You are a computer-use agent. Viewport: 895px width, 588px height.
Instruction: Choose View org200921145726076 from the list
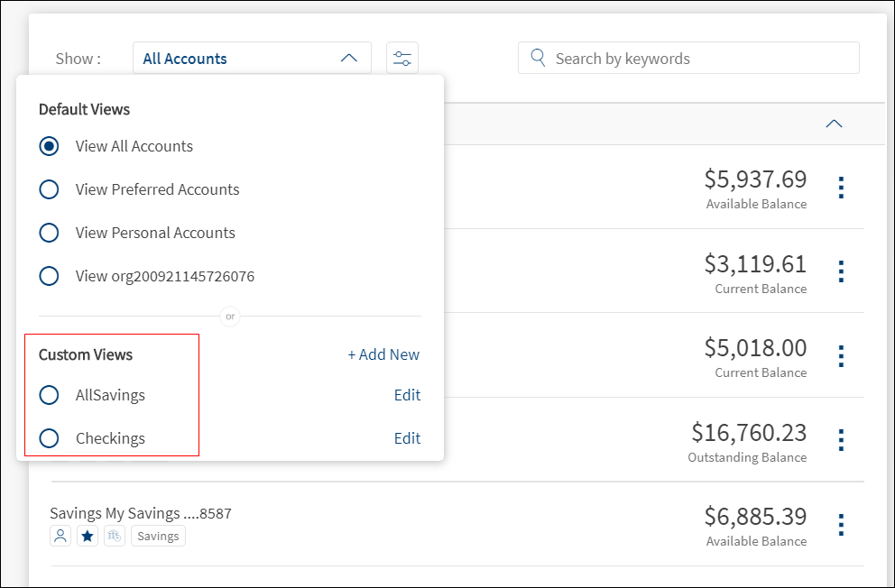[x=50, y=276]
